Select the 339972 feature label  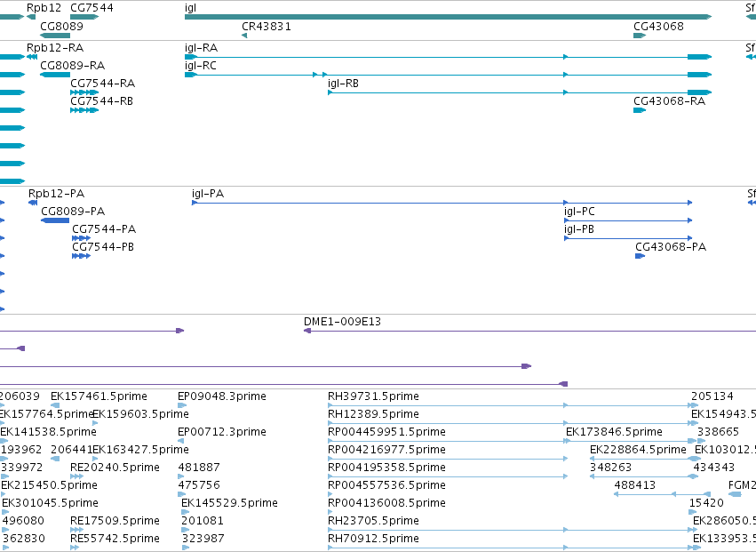click(x=21, y=467)
